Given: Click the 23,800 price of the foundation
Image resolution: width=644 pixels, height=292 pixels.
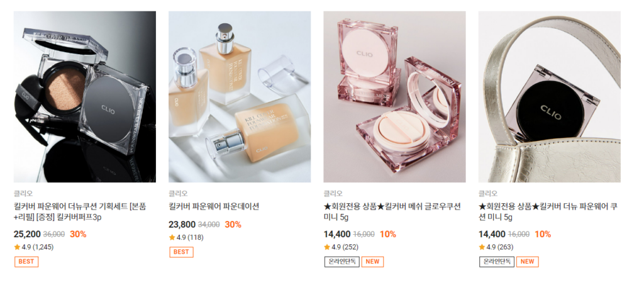Looking at the screenshot, I should [x=182, y=225].
